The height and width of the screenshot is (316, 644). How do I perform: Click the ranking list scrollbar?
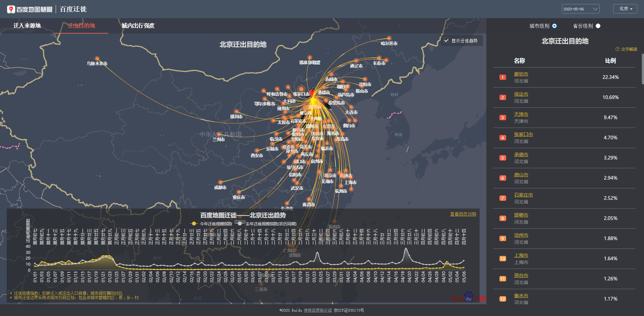coord(643,69)
